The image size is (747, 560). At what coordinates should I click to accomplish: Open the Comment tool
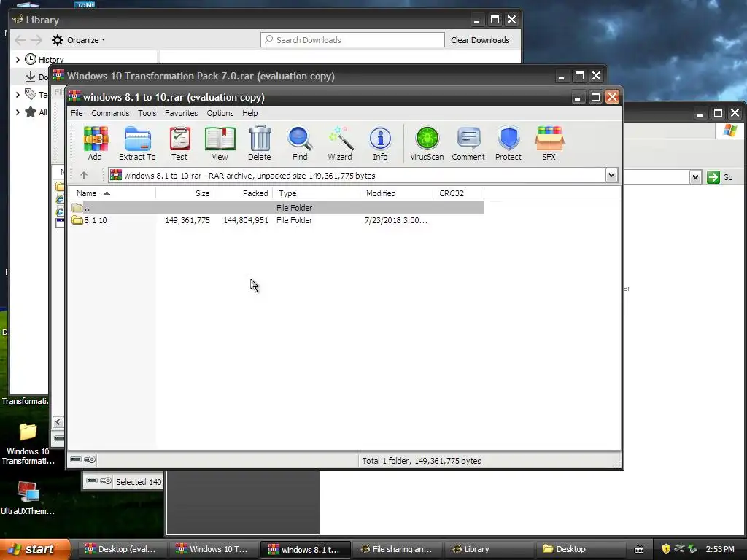tap(468, 143)
